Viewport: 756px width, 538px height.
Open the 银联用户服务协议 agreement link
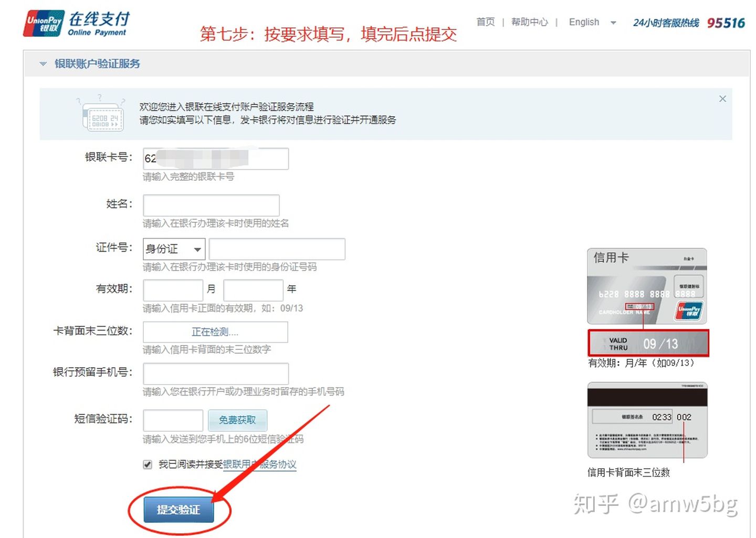tap(259, 464)
